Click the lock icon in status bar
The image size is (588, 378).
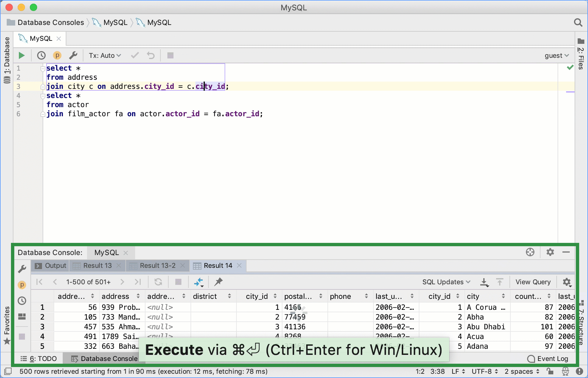point(550,371)
